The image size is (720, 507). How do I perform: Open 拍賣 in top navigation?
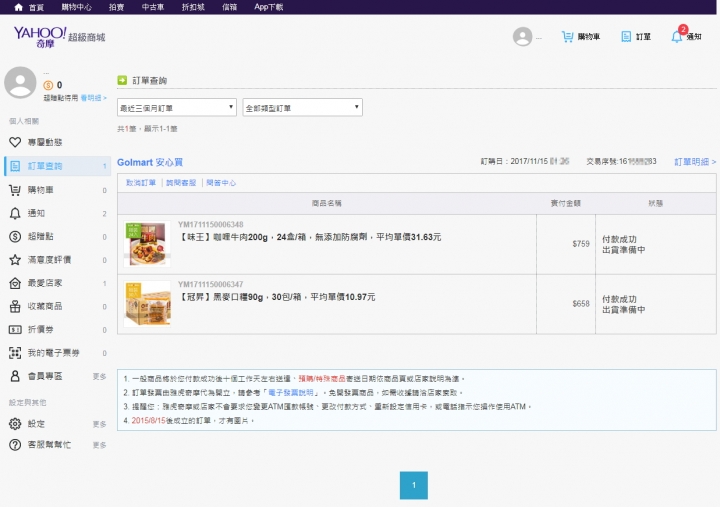(x=117, y=7)
